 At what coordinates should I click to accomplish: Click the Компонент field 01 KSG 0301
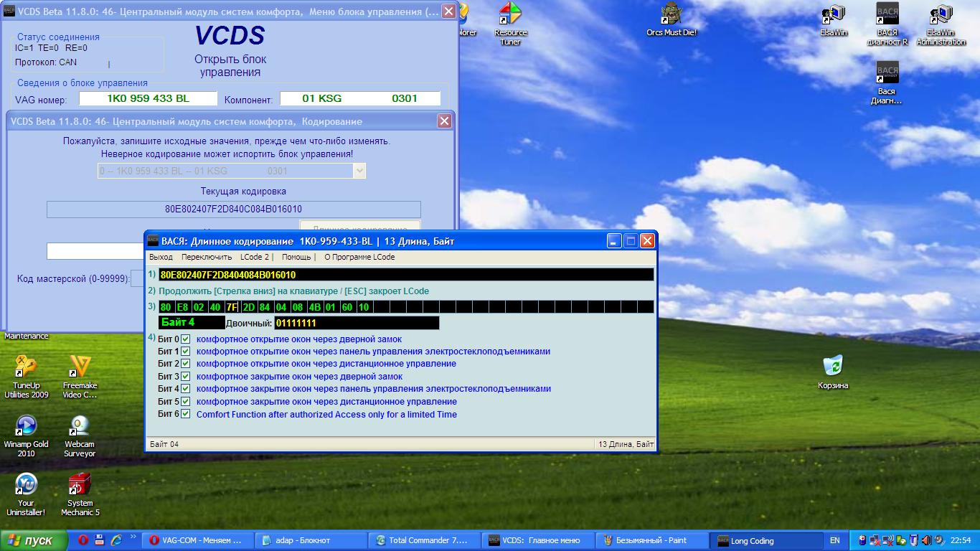[359, 98]
